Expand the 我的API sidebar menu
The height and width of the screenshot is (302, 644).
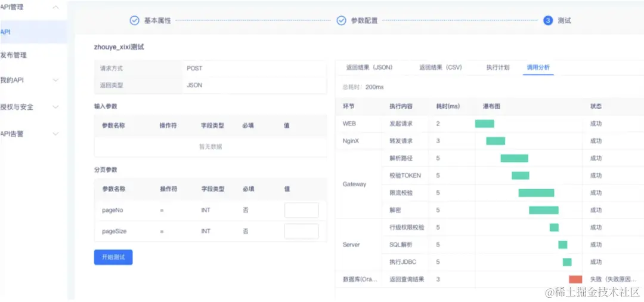[56, 80]
